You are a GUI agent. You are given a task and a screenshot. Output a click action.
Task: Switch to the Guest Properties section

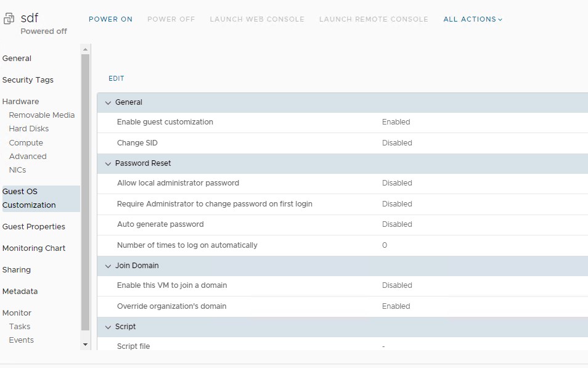pos(34,226)
